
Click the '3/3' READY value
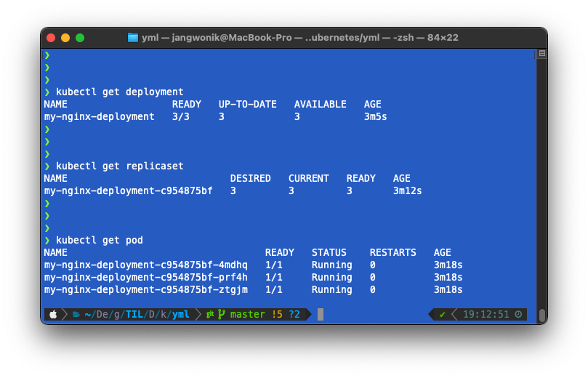pyautogui.click(x=181, y=116)
